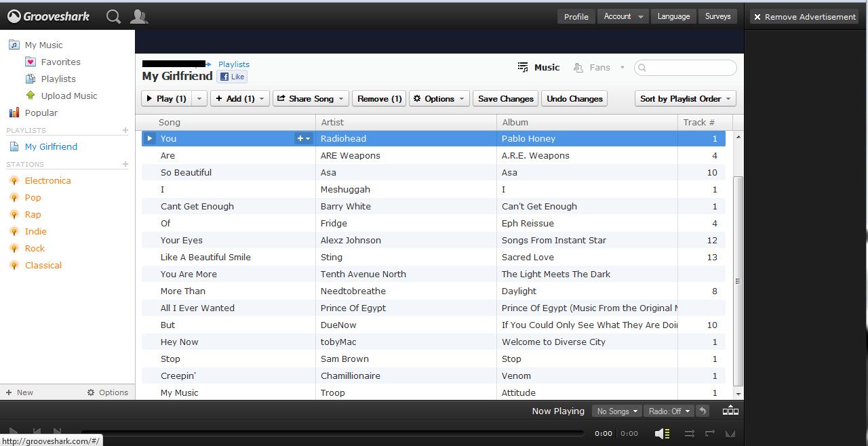The width and height of the screenshot is (868, 446).
Task: Click the artist "Meshuggah"
Action: pos(345,189)
